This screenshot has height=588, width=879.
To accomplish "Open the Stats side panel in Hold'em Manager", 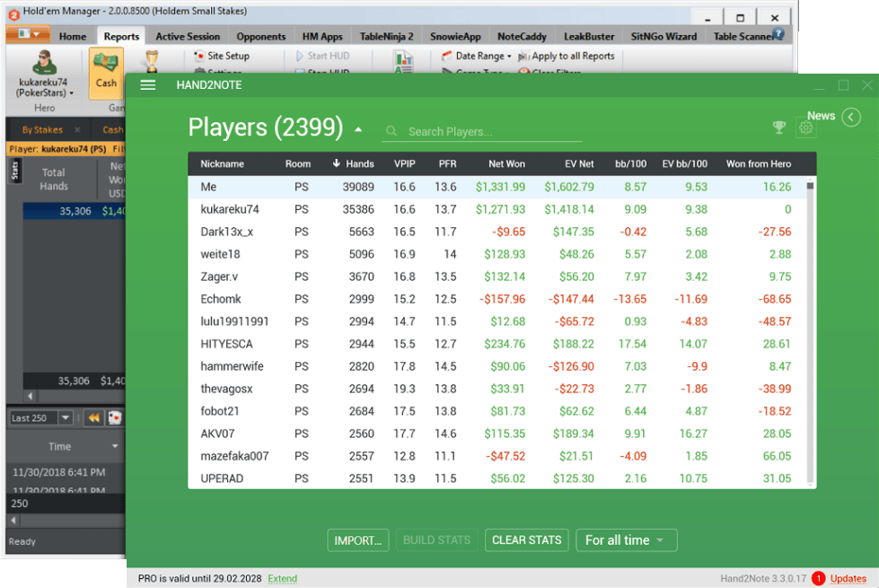I will [x=15, y=171].
